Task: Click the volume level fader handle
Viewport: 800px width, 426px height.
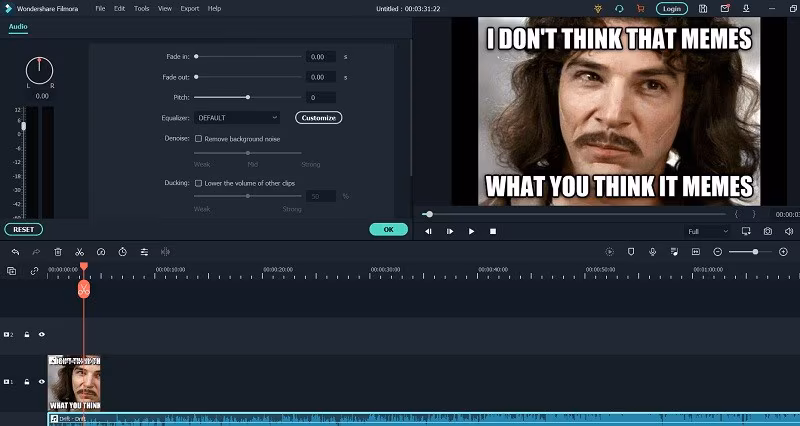Action: (23, 126)
